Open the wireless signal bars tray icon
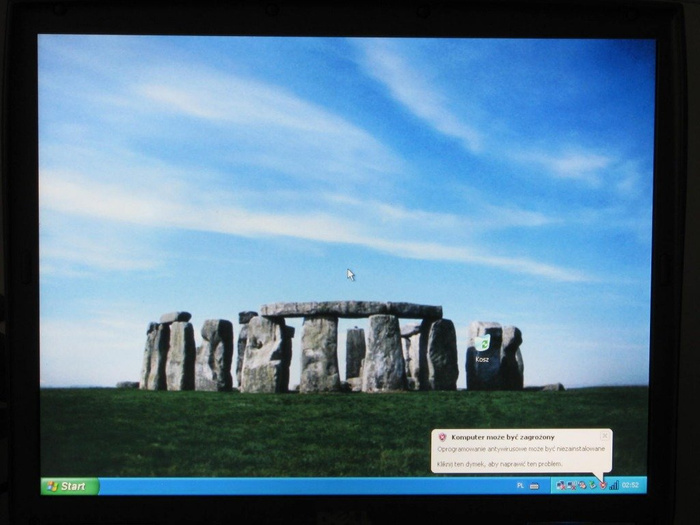This screenshot has width=700, height=525. click(613, 485)
